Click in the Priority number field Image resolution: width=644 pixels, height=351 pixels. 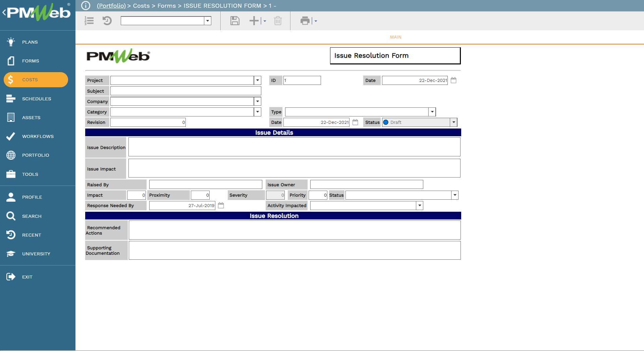pos(318,195)
